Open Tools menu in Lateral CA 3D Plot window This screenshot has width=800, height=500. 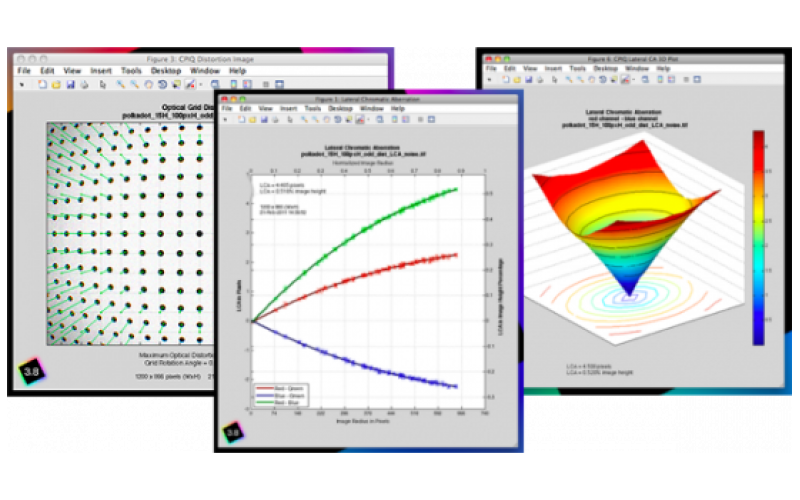click(x=578, y=68)
